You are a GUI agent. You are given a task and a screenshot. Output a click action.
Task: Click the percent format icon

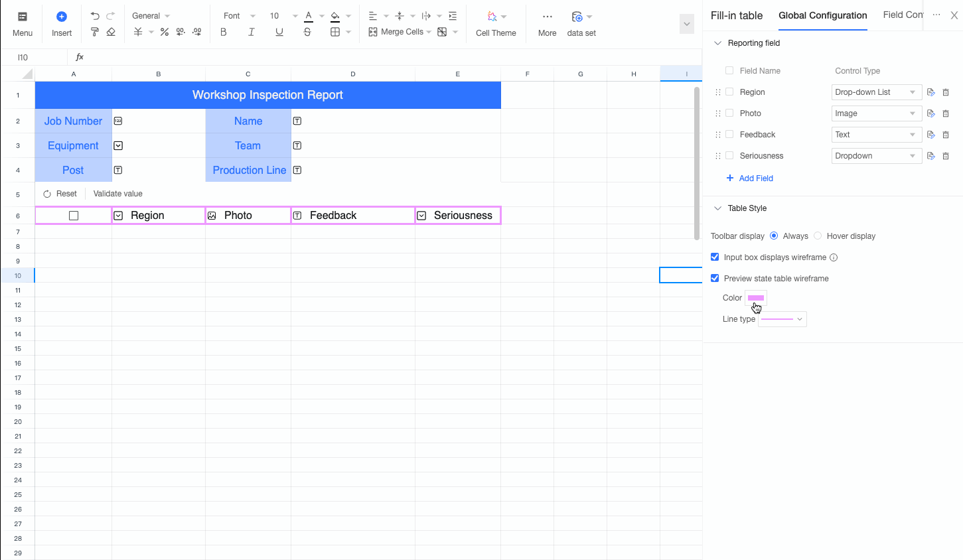click(165, 32)
